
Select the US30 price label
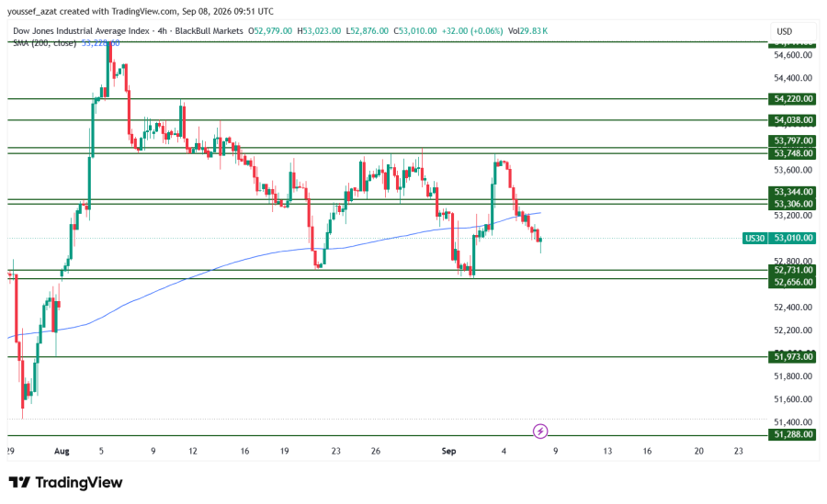[x=754, y=239]
